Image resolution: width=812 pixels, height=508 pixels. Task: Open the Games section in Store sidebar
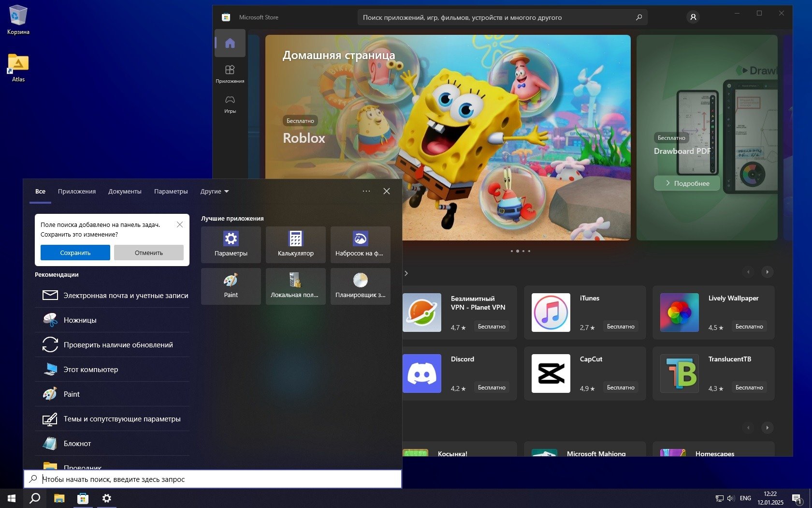click(230, 104)
